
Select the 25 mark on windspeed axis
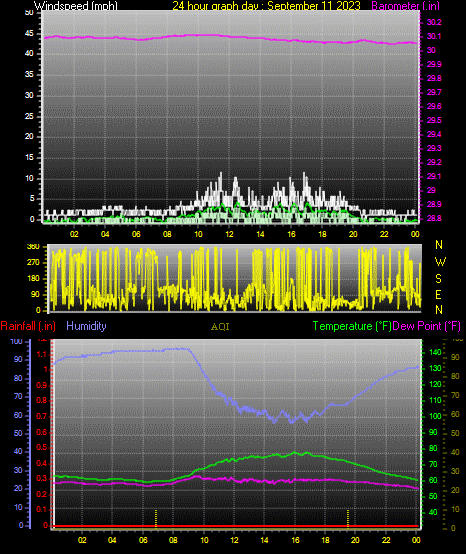click(29, 116)
